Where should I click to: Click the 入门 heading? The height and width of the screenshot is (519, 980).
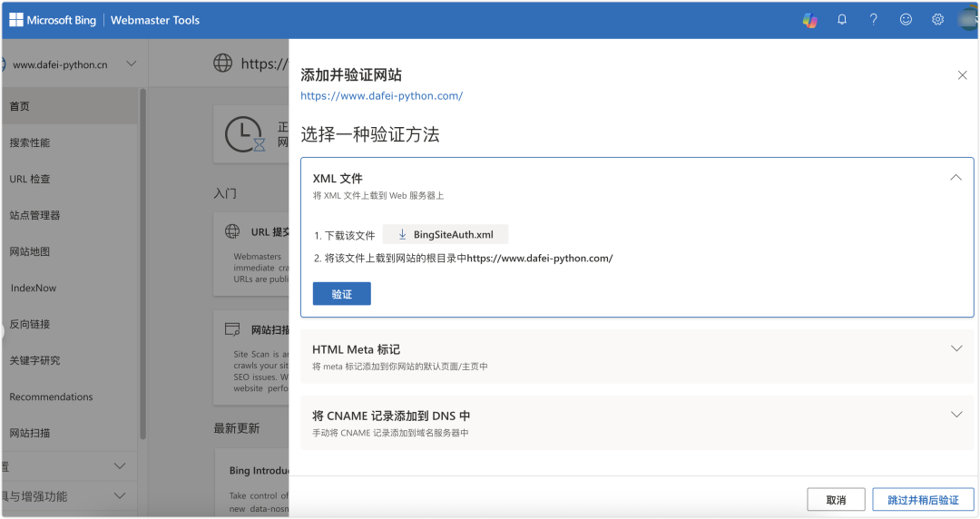(x=225, y=193)
